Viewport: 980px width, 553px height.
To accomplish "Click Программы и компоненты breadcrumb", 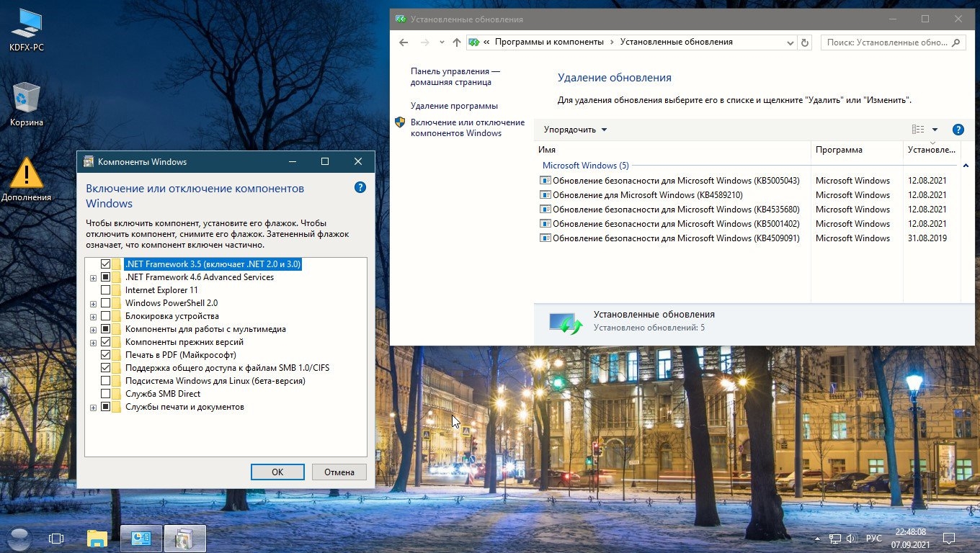I will (x=549, y=42).
